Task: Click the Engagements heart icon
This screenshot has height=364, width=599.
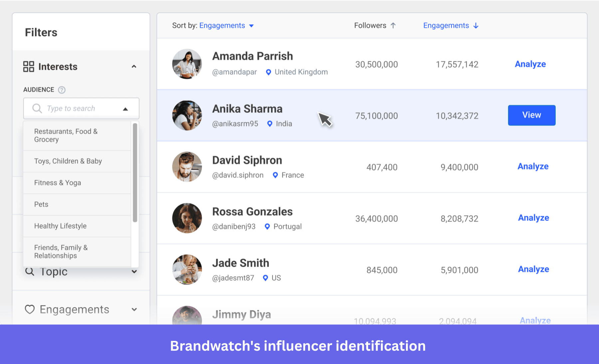Action: tap(30, 309)
